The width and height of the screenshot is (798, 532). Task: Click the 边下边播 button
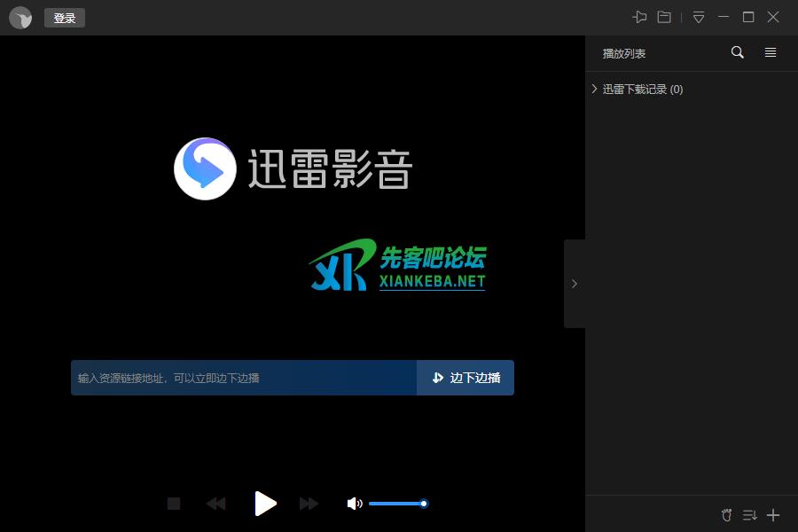click(465, 378)
